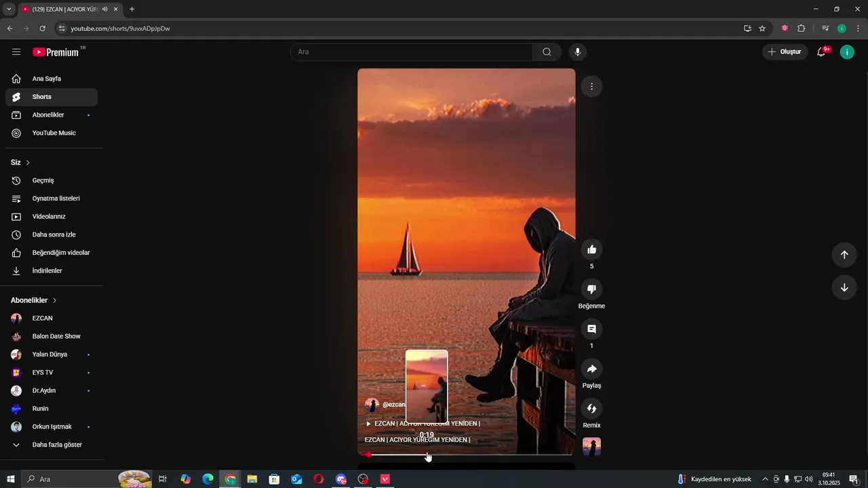Mute the tab via the speaker icon
The height and width of the screenshot is (488, 868).
pyautogui.click(x=104, y=9)
